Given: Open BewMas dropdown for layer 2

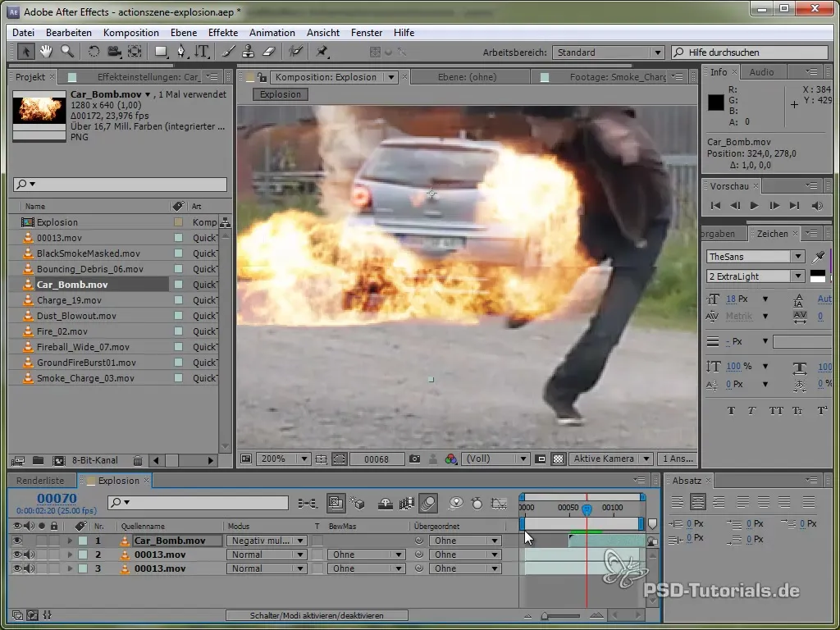Looking at the screenshot, I should 367,555.
